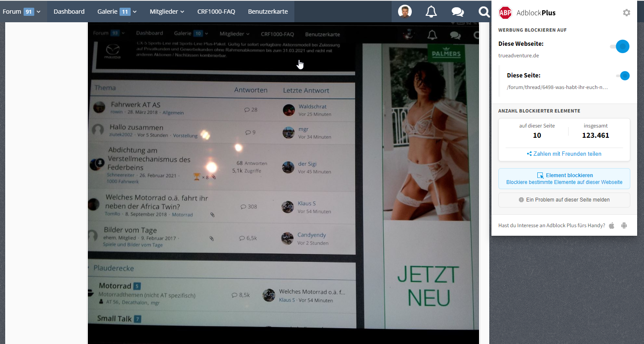Open the CRF1000-FAQ menu item

[216, 12]
